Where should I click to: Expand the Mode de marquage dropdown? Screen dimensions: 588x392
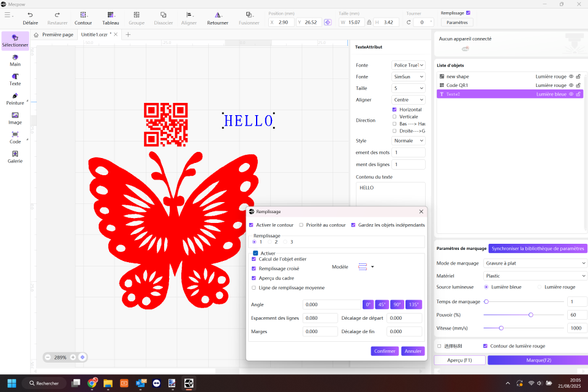pos(535,263)
